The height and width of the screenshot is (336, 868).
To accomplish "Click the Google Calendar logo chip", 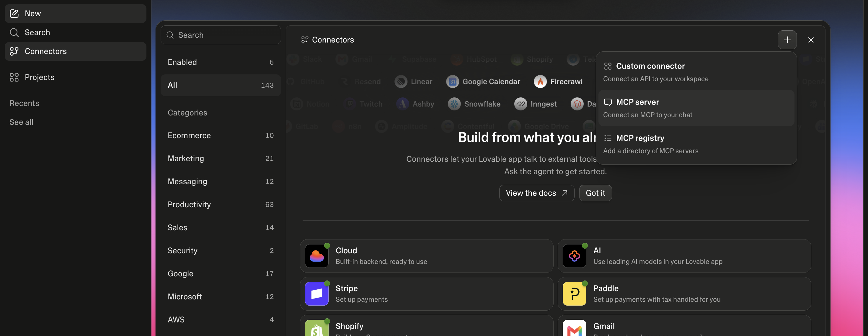I will pyautogui.click(x=483, y=81).
